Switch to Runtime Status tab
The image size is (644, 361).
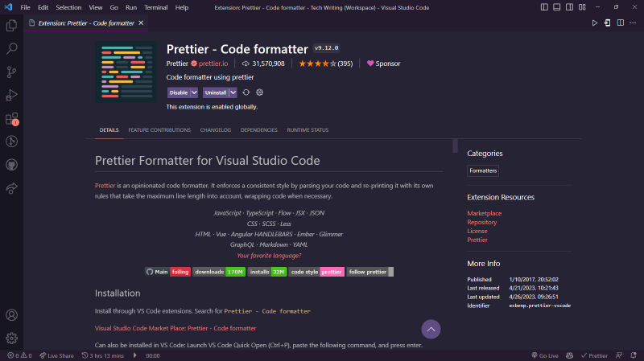308,130
